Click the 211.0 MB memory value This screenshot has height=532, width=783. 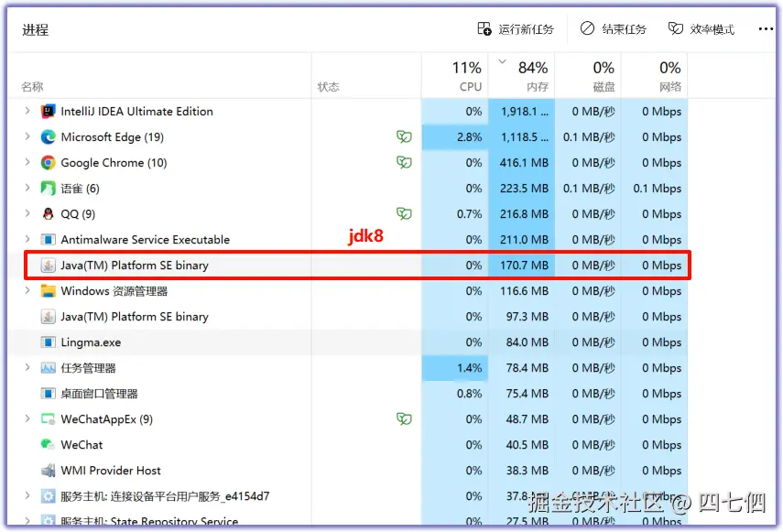point(524,240)
